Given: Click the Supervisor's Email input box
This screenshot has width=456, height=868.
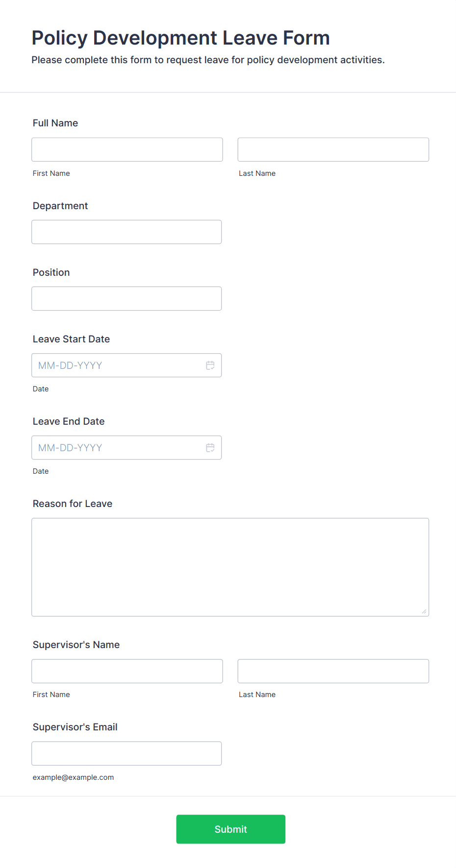Looking at the screenshot, I should [x=127, y=753].
